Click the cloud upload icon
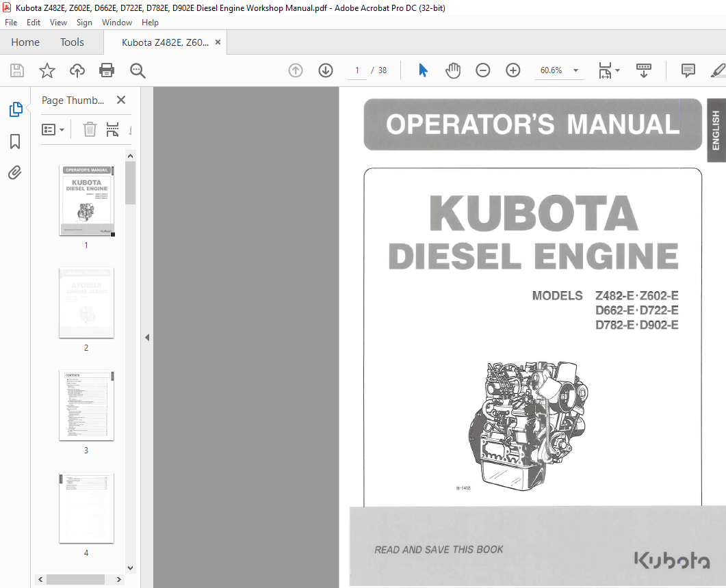This screenshot has width=726, height=588. tap(77, 70)
